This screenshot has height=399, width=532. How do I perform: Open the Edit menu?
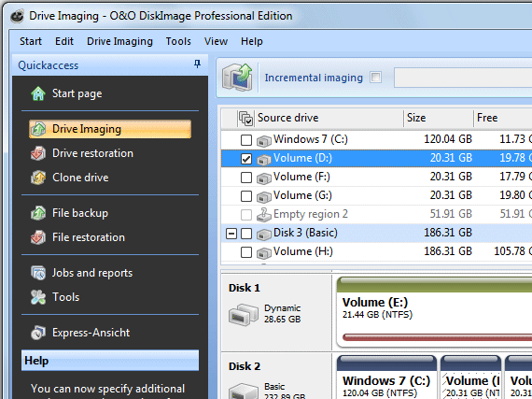pyautogui.click(x=64, y=41)
